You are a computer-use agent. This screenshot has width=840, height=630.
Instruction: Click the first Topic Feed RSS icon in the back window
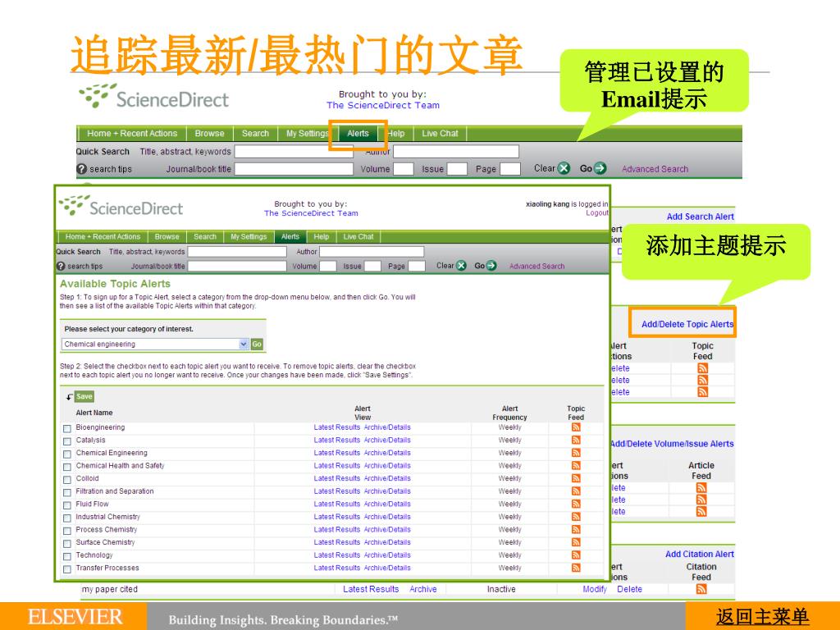coord(702,368)
